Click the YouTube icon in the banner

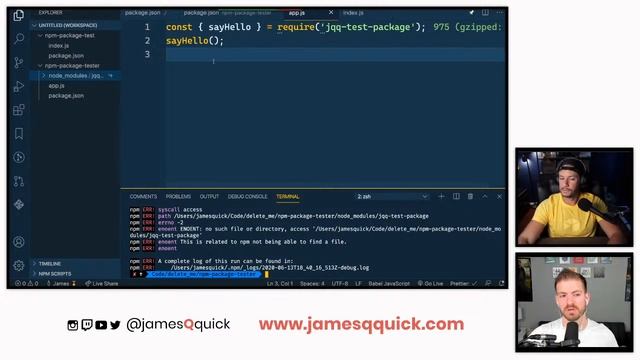click(101, 325)
